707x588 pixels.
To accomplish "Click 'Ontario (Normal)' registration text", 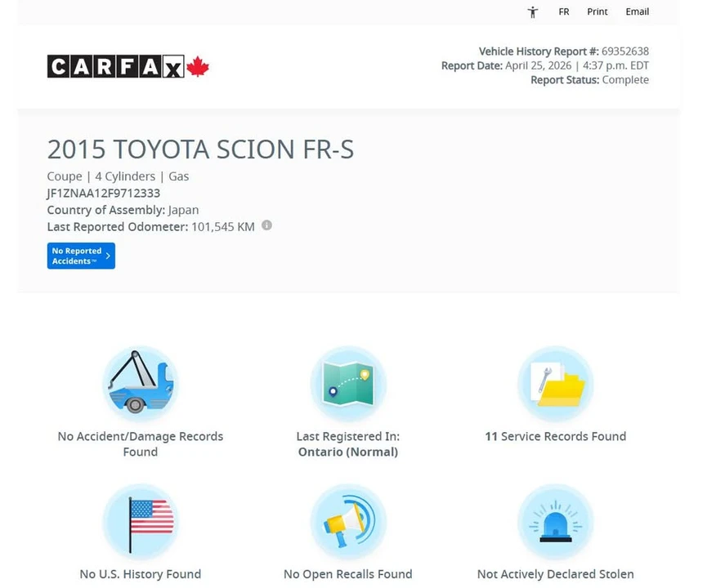I will pyautogui.click(x=348, y=452).
